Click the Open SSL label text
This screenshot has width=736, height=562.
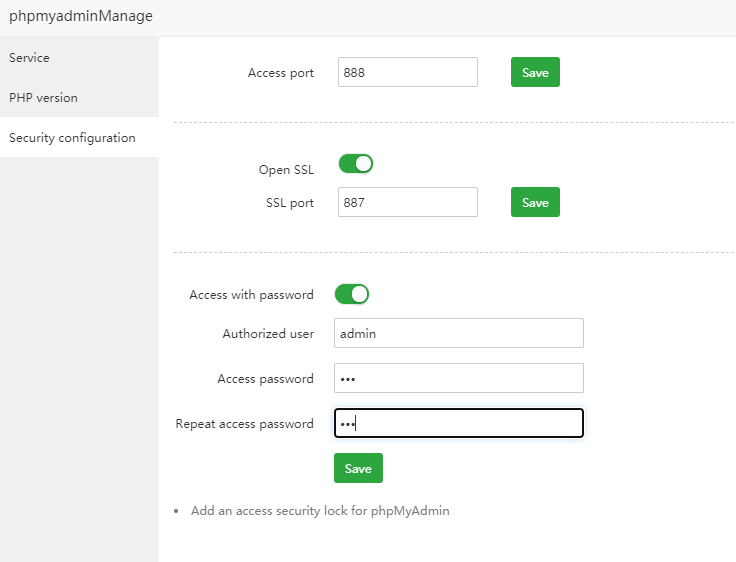[x=286, y=170]
